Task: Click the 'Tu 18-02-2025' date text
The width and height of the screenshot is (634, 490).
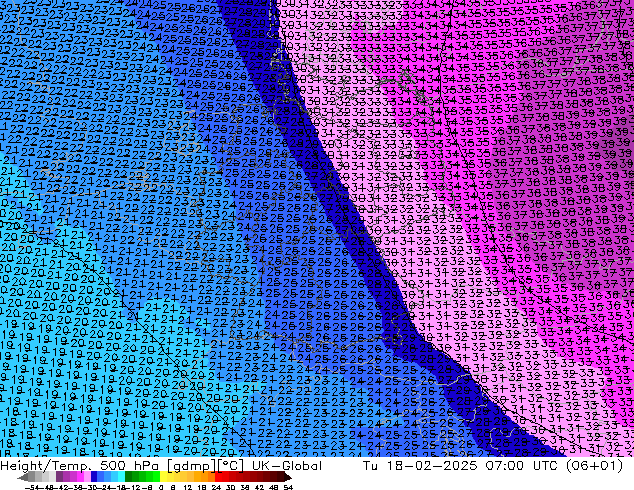Action: pyautogui.click(x=420, y=466)
